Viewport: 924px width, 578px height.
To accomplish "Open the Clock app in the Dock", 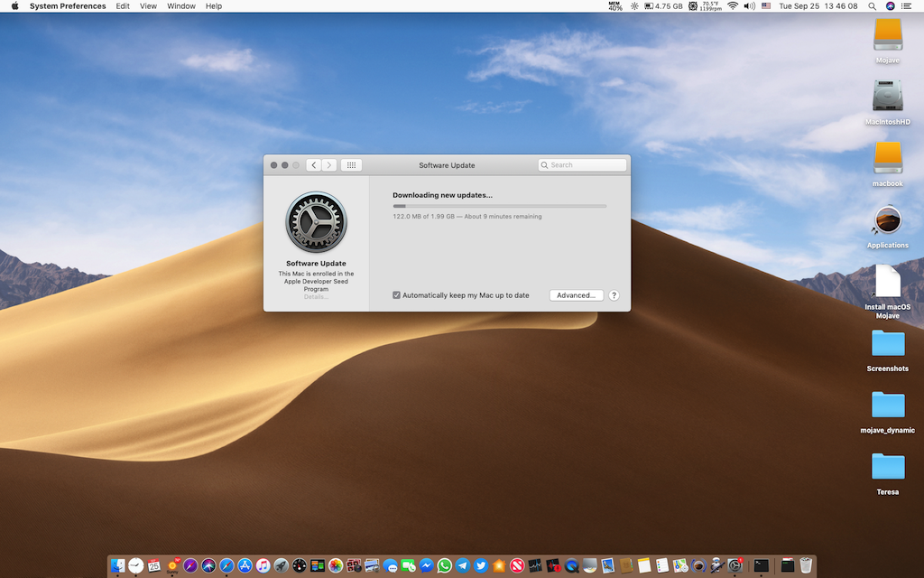I will pos(136,565).
